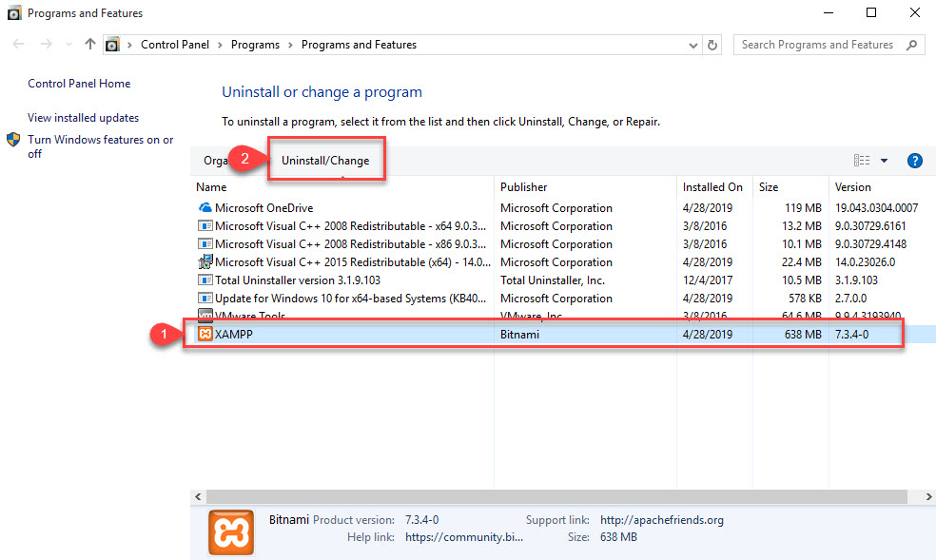Sort by the Installed On column header
The image size is (936, 560).
coord(712,187)
